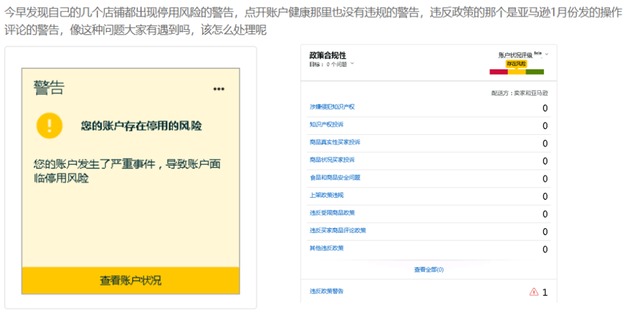Open the 知识产权投诉 link

point(326,124)
